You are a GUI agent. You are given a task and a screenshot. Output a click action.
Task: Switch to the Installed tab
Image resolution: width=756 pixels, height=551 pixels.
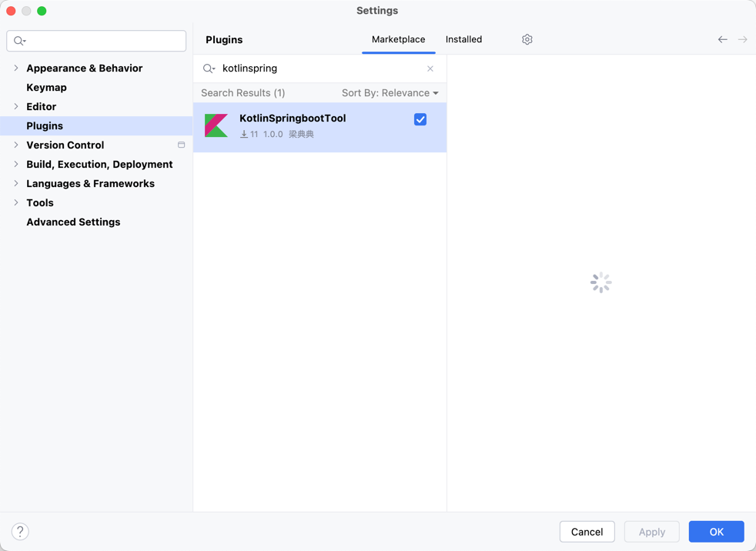(x=463, y=39)
